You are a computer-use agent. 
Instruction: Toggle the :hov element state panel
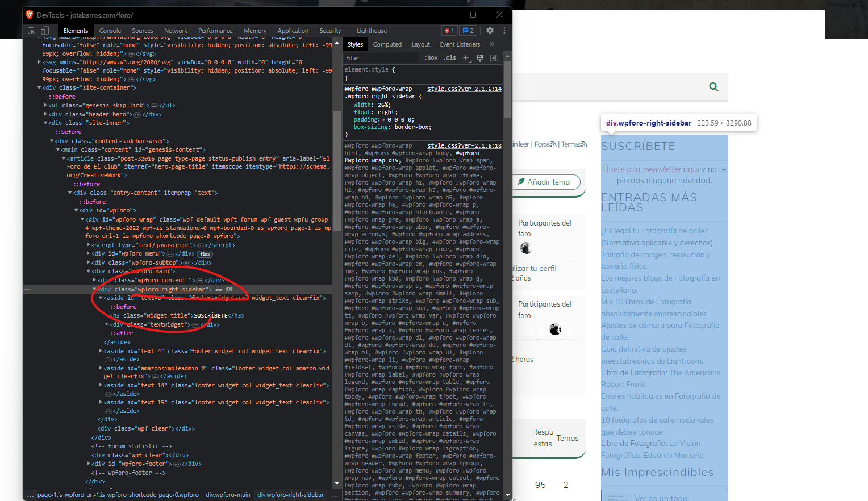tap(431, 58)
